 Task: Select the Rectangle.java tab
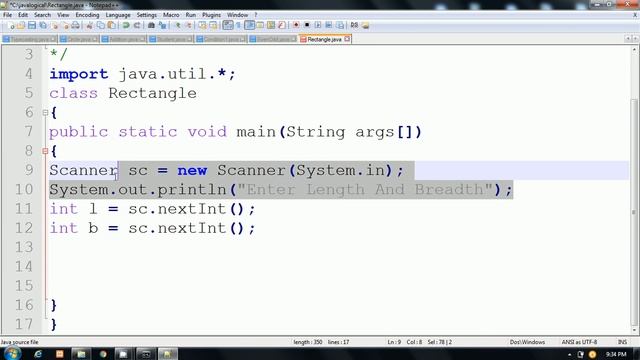tap(324, 39)
